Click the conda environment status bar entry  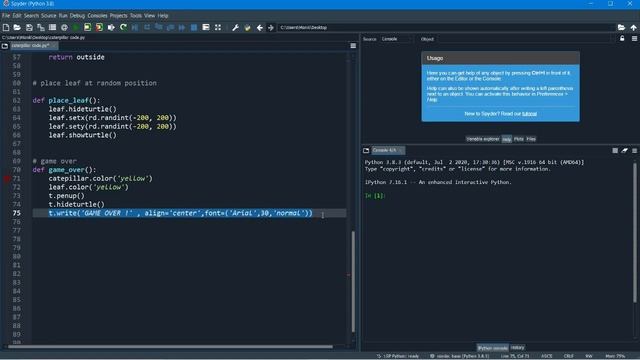click(x=459, y=356)
